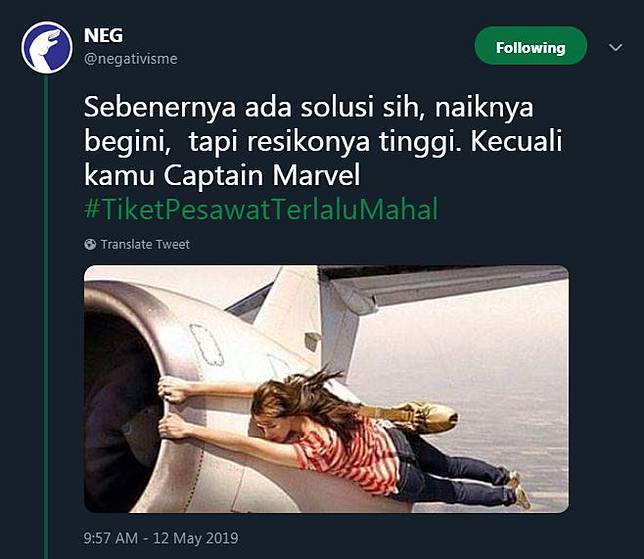Image resolution: width=644 pixels, height=559 pixels.
Task: Open the attached airplane photo
Action: coord(326,388)
